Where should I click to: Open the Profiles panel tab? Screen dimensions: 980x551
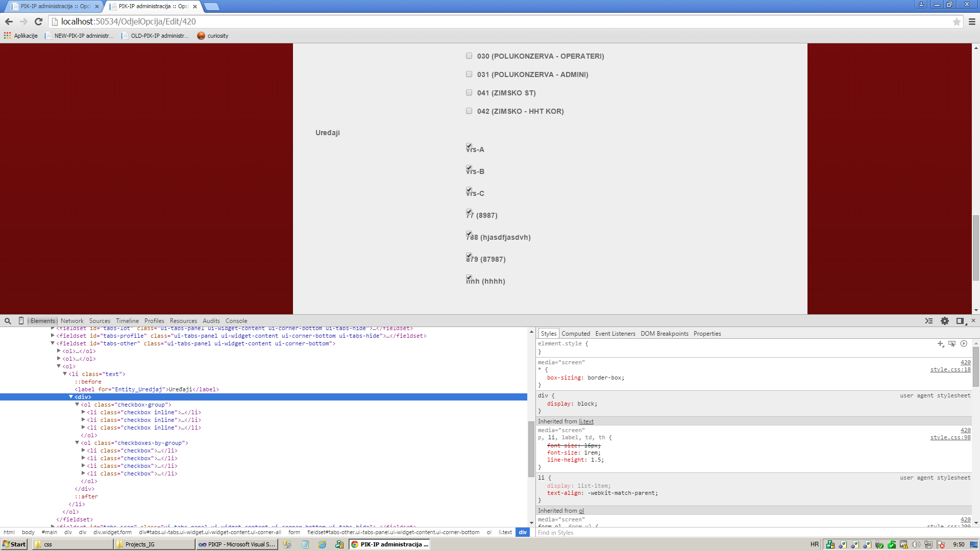click(x=154, y=321)
